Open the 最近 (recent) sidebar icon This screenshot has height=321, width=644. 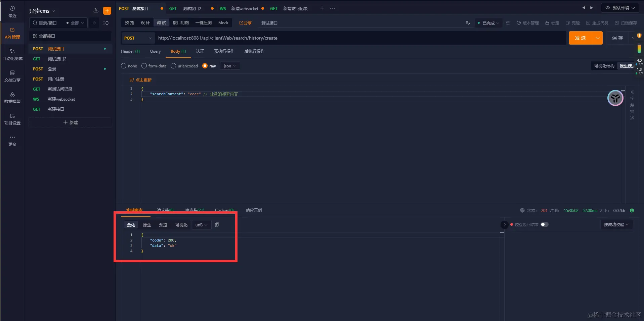pos(12,12)
